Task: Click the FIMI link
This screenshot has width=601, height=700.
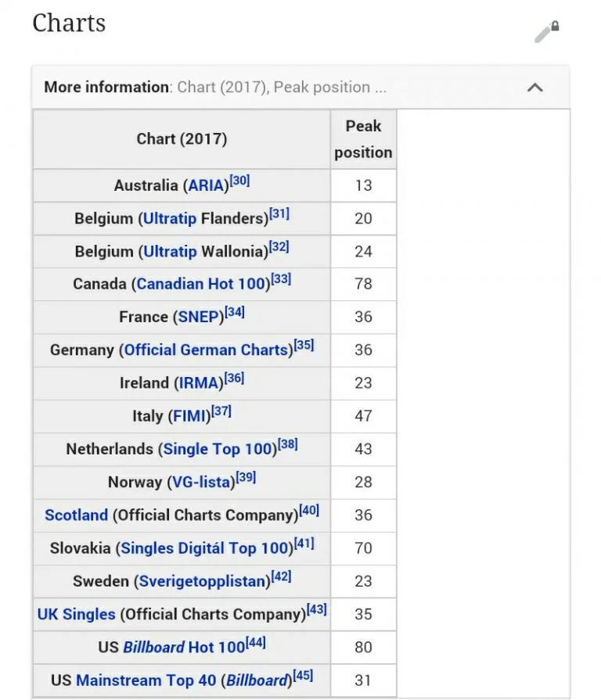Action: [189, 416]
